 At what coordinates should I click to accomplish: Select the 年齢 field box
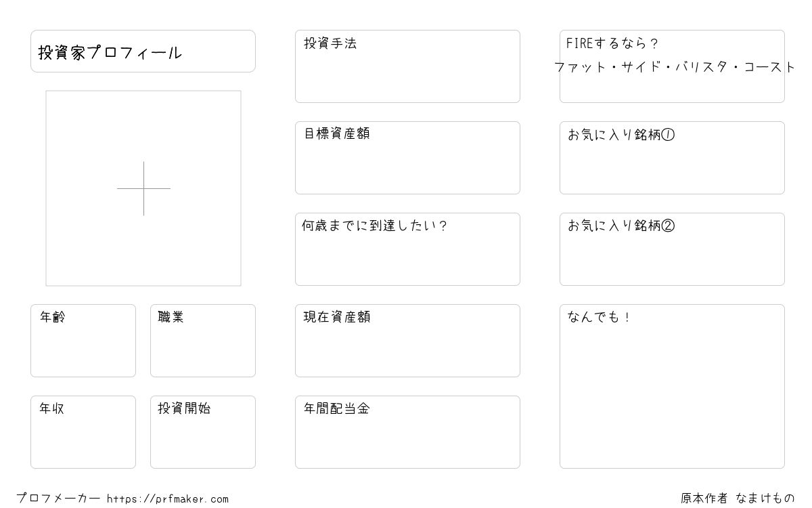(83, 341)
